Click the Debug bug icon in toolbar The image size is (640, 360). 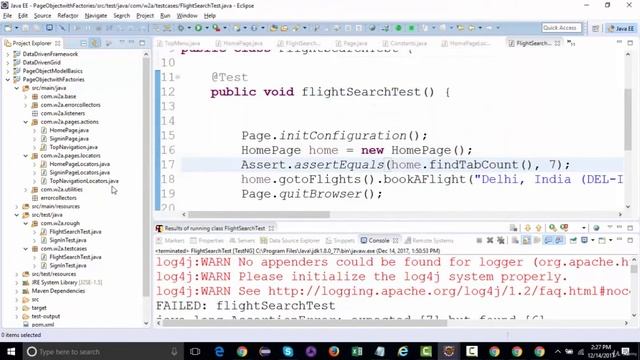click(180, 28)
